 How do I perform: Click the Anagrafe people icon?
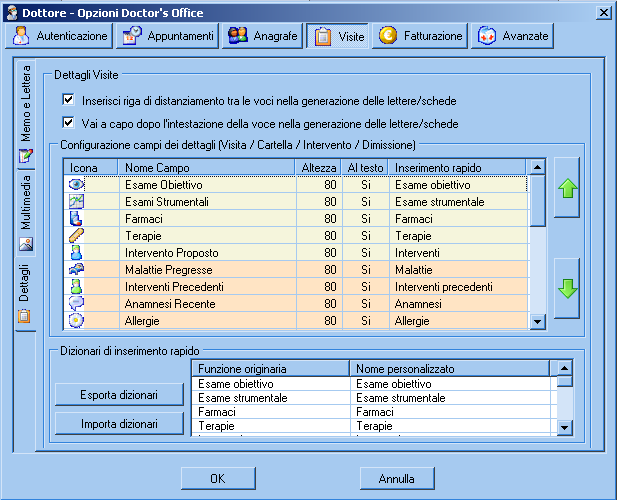pyautogui.click(x=238, y=35)
